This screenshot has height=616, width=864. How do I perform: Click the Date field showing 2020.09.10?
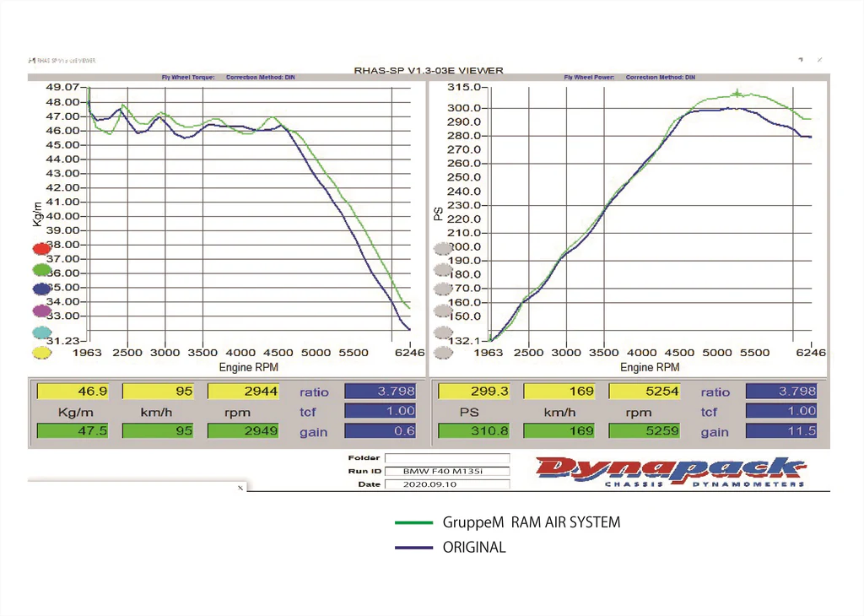[447, 484]
